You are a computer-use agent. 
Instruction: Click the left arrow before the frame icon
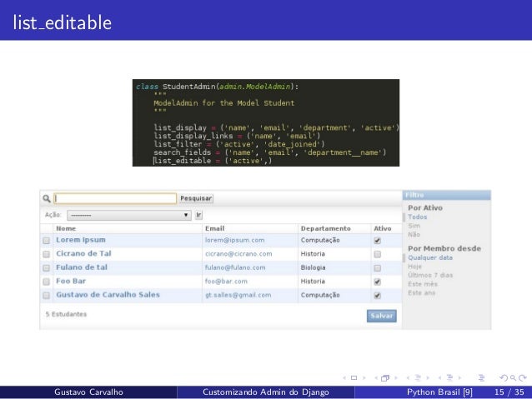coord(376,377)
